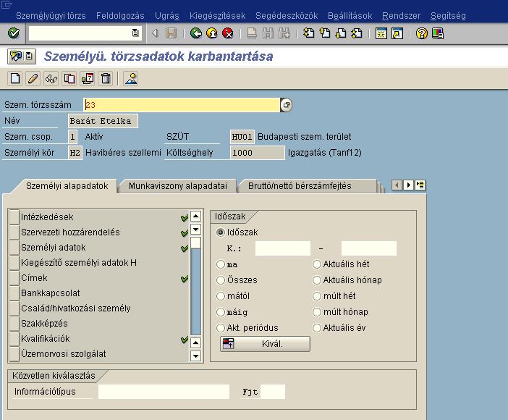Screen dimensions: 508x420
Task: Click the infotype list scrollbar thumb
Action: [x=195, y=243]
